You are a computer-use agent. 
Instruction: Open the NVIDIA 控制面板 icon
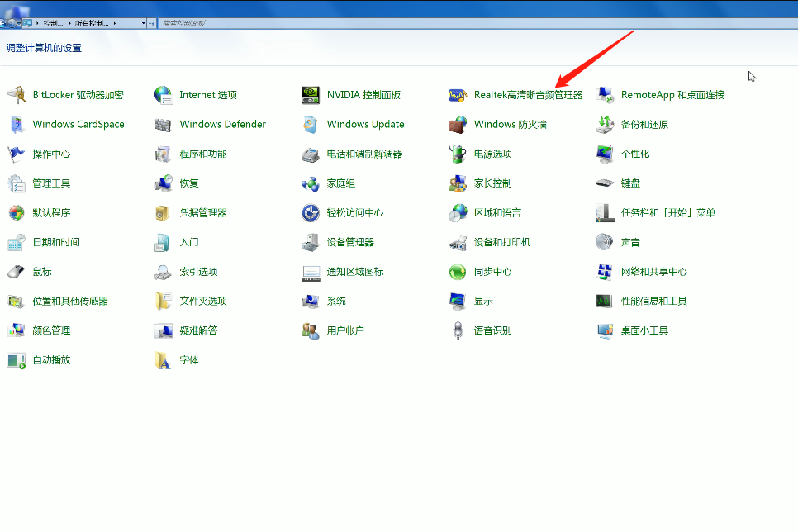pos(311,95)
